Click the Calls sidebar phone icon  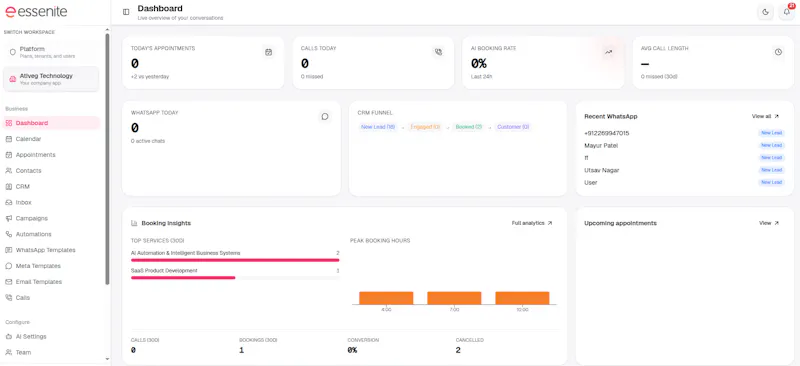pos(9,298)
